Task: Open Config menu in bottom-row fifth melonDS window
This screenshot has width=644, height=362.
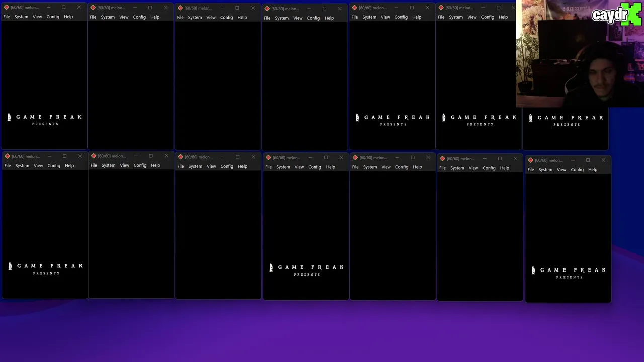Action: click(x=401, y=167)
